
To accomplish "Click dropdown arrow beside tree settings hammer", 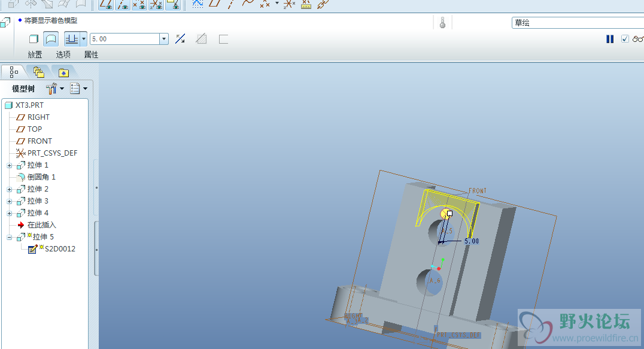I will point(62,88).
